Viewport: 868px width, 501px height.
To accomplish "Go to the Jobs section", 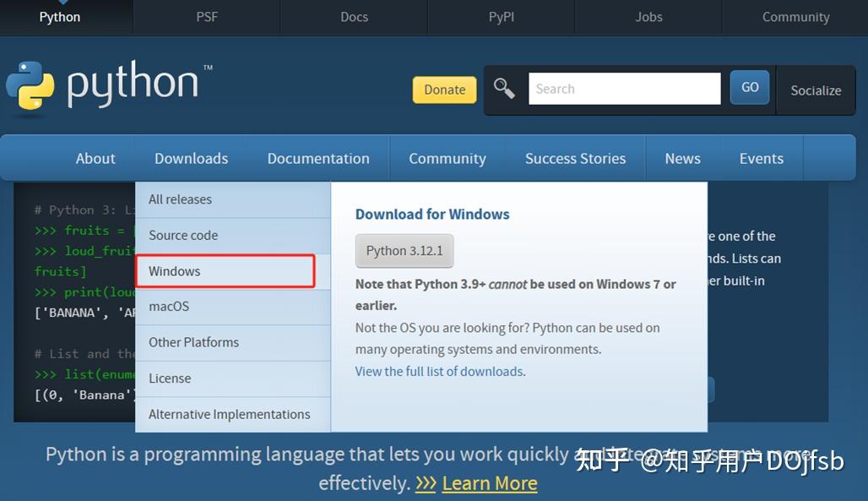I will click(x=648, y=16).
